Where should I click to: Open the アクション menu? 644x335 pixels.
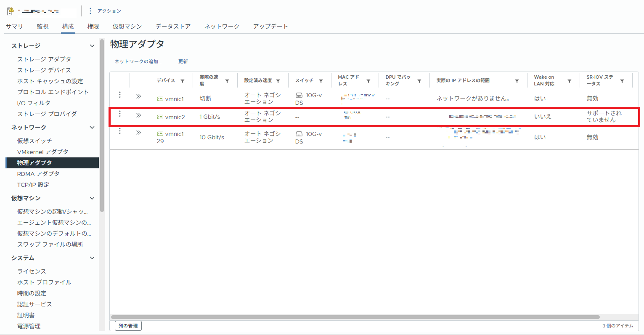click(108, 11)
